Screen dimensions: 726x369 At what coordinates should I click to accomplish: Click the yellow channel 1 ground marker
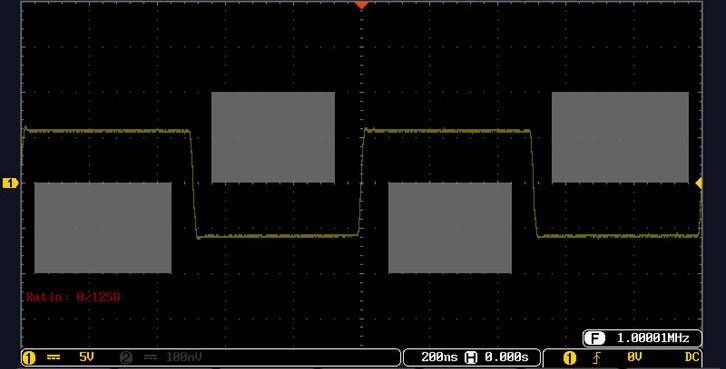(10, 183)
